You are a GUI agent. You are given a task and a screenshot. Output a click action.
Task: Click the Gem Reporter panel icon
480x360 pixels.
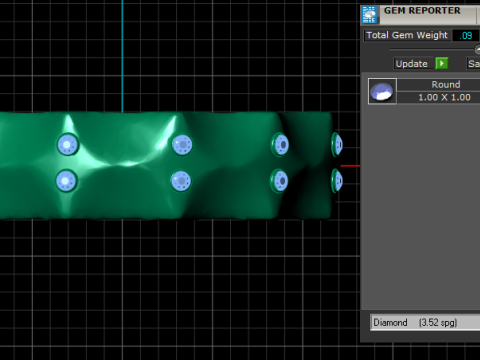[370, 15]
